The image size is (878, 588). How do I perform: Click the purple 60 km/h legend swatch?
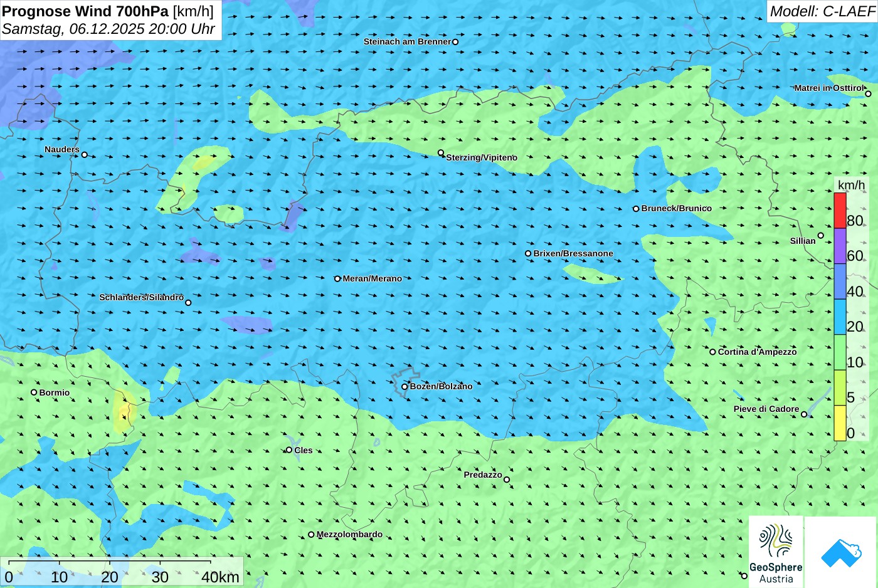point(840,246)
